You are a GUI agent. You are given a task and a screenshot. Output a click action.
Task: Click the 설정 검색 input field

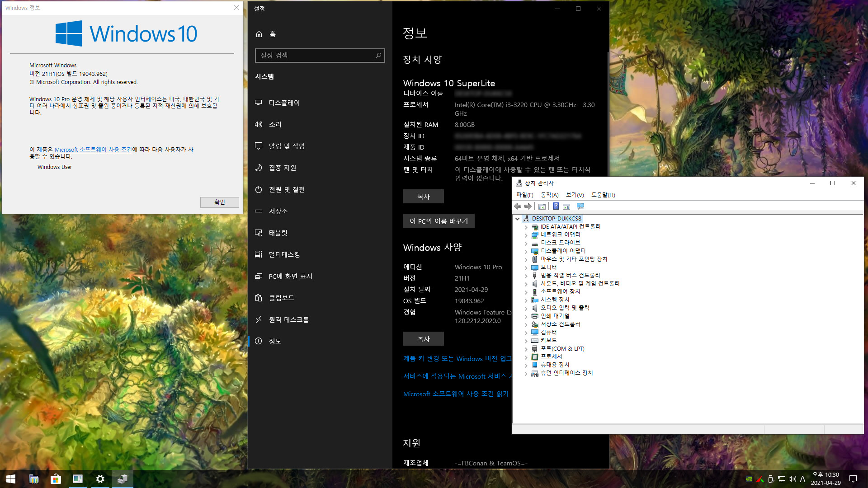tap(320, 55)
